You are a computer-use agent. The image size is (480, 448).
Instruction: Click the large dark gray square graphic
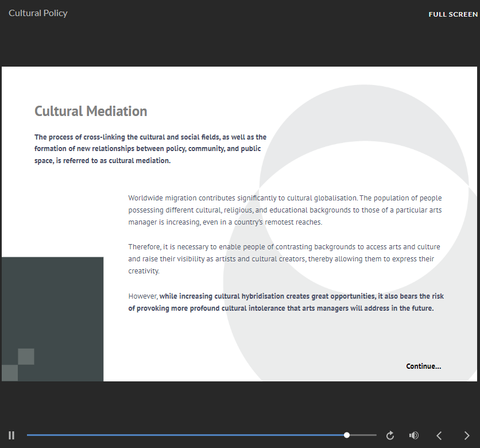[57, 299]
